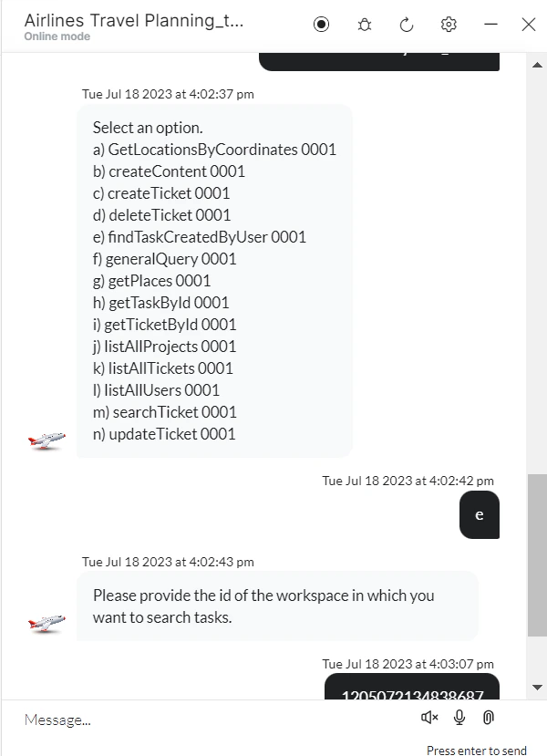Open the debug bug icon
Viewport: 547px width, 756px height.
[364, 25]
